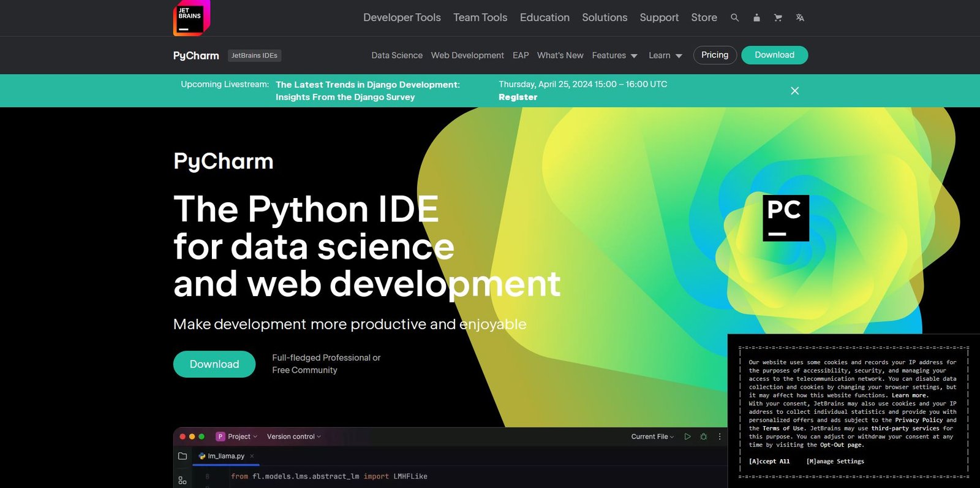The width and height of the screenshot is (980, 488).
Task: Click the JetBrains logo
Action: click(x=192, y=18)
